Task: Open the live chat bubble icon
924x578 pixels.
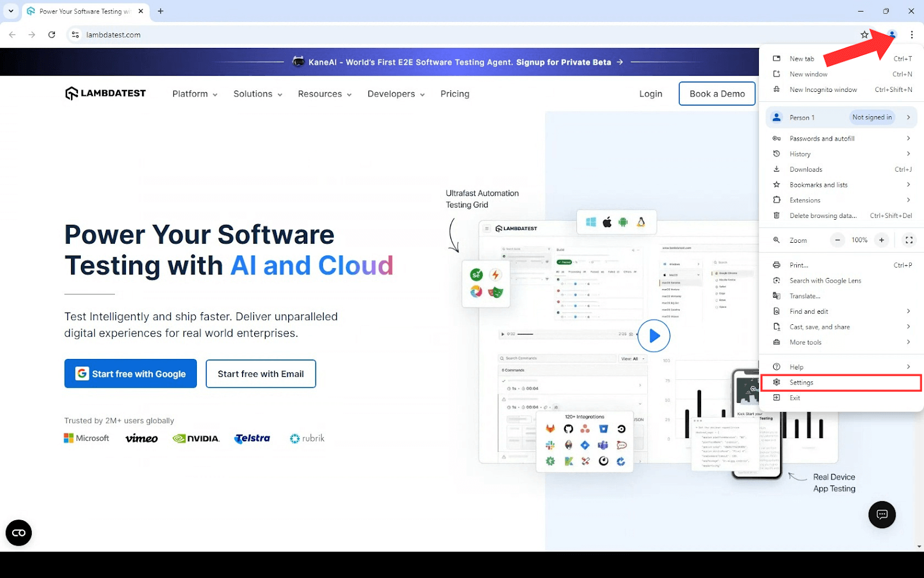Action: [882, 514]
